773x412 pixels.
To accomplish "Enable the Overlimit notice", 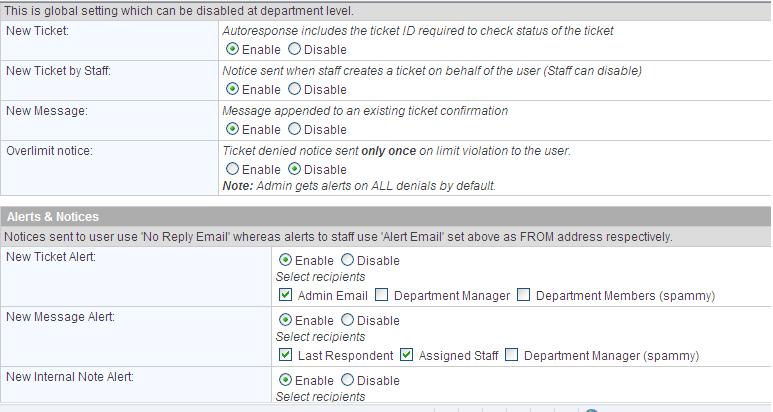I will point(232,169).
